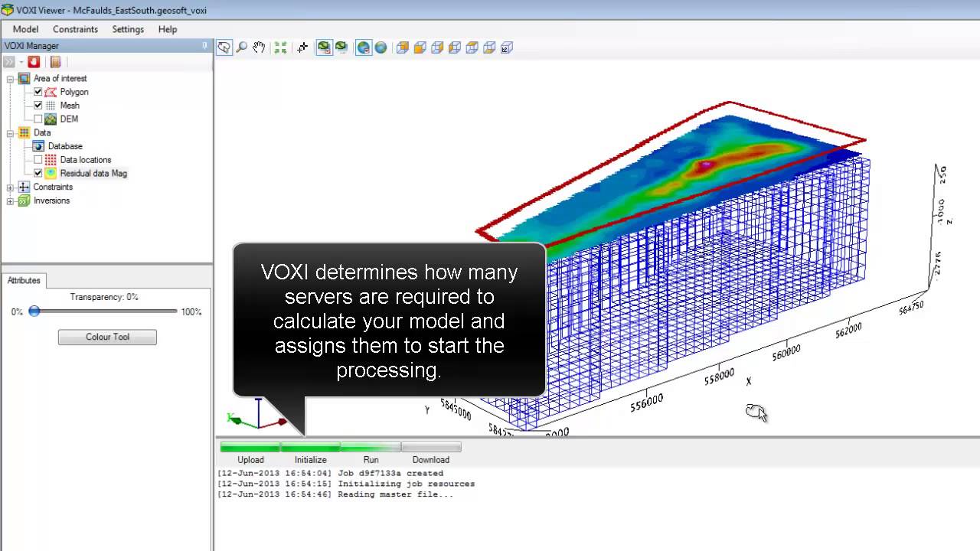
Task: Open the Settings menu
Action: coord(128,29)
